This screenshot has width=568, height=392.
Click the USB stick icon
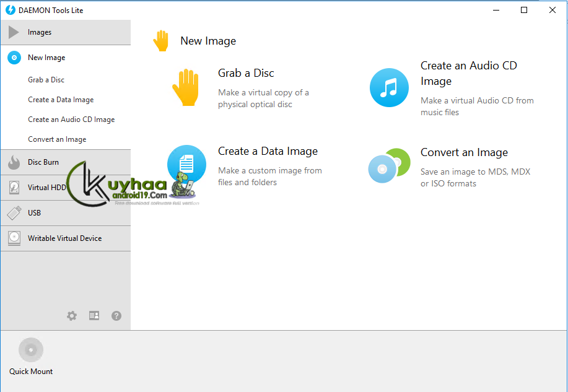[x=14, y=213]
